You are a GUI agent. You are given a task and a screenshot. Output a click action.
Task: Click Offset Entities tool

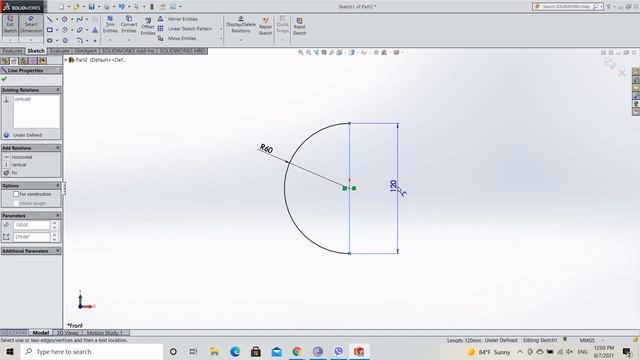[x=148, y=27]
